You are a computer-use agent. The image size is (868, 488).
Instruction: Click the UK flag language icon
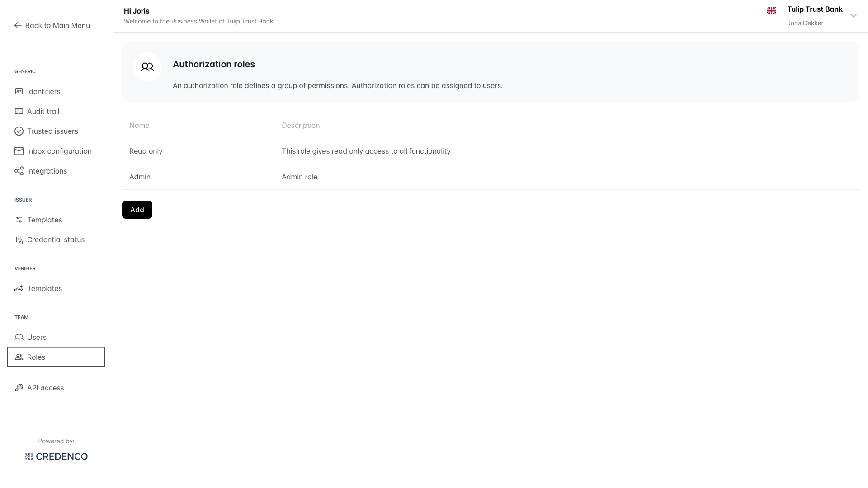(x=771, y=11)
